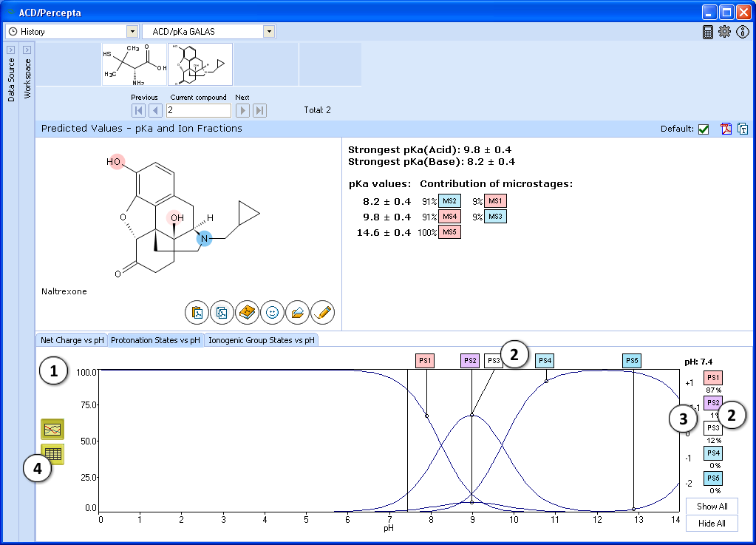Viewport: 756px width, 545px height.
Task: Click the PS1 label above the plot
Action: (425, 361)
